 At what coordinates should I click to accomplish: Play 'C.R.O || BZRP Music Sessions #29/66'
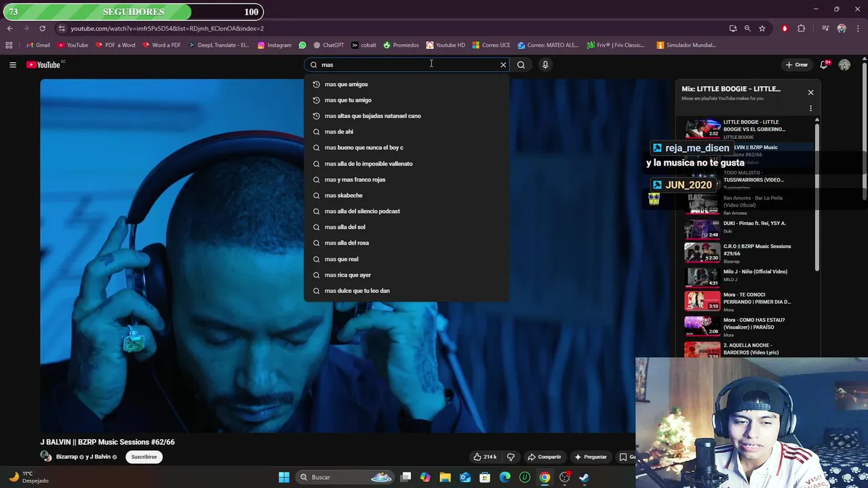pos(746,253)
